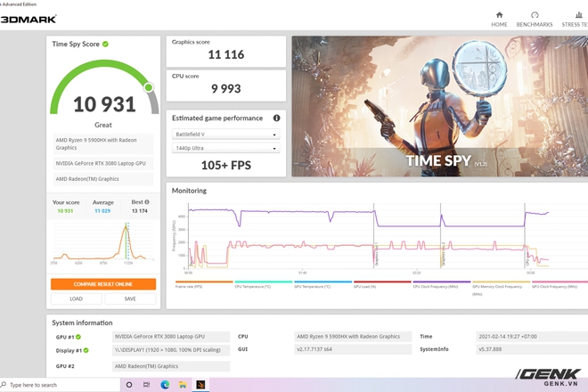588x392 pixels.
Task: Toggle GPU Memory Clock Frequency legend item
Action: (501, 288)
